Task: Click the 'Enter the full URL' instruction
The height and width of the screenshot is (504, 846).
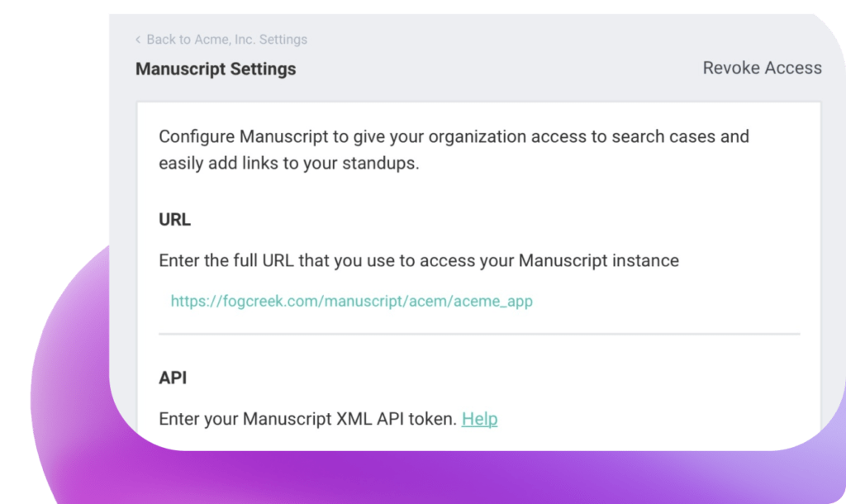Action: (x=418, y=260)
